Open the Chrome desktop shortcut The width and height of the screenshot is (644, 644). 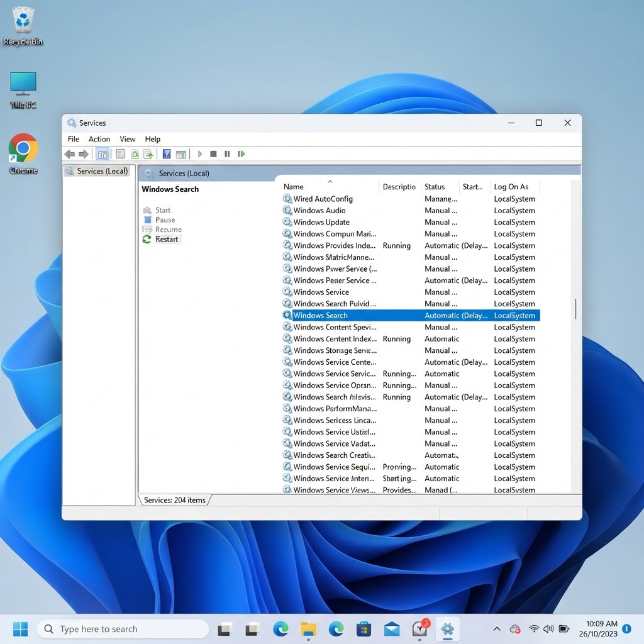pyautogui.click(x=23, y=154)
